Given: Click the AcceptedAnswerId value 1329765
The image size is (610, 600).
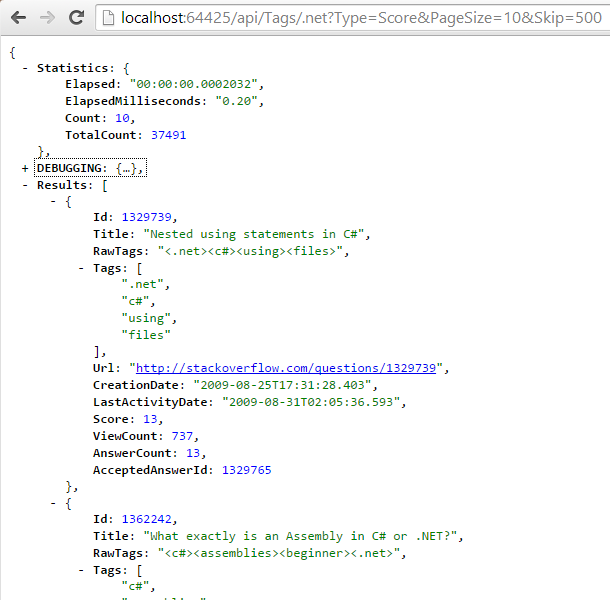Looking at the screenshot, I should click(247, 470).
